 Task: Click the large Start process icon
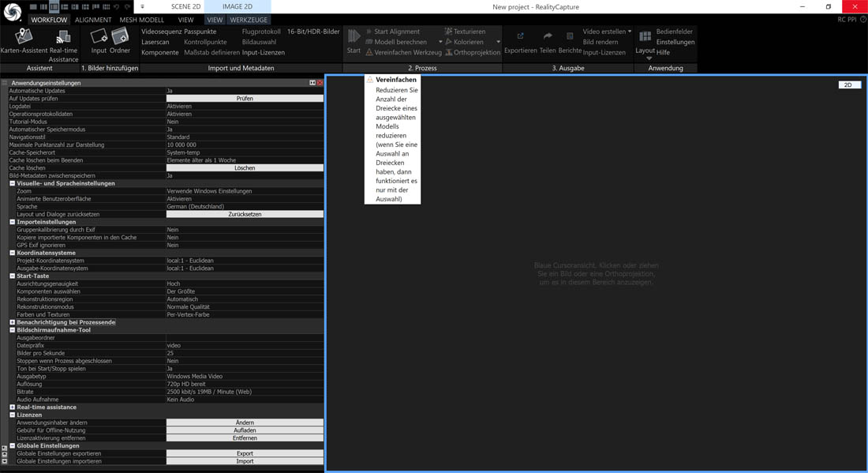coord(354,37)
